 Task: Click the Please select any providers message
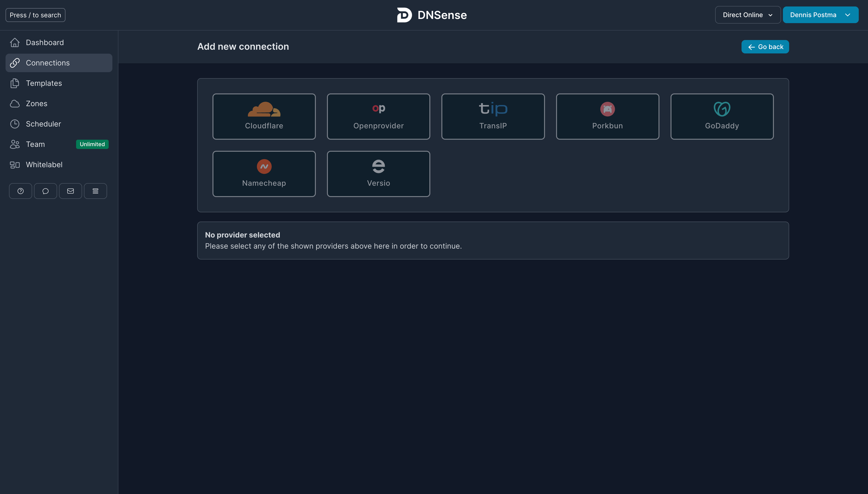(333, 246)
